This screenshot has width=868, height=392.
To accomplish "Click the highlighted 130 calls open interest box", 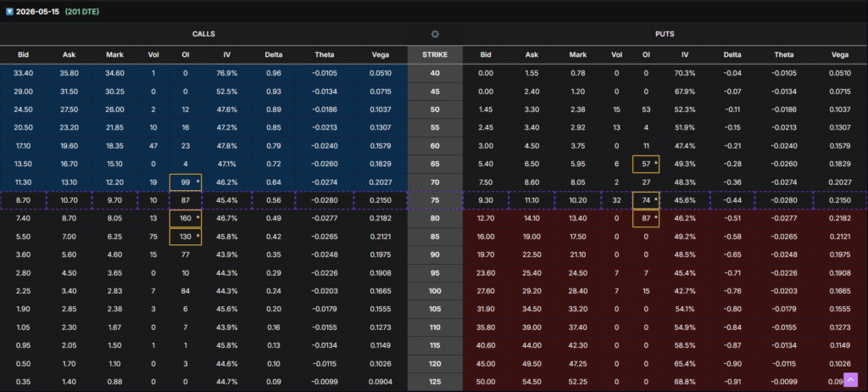I will [186, 235].
